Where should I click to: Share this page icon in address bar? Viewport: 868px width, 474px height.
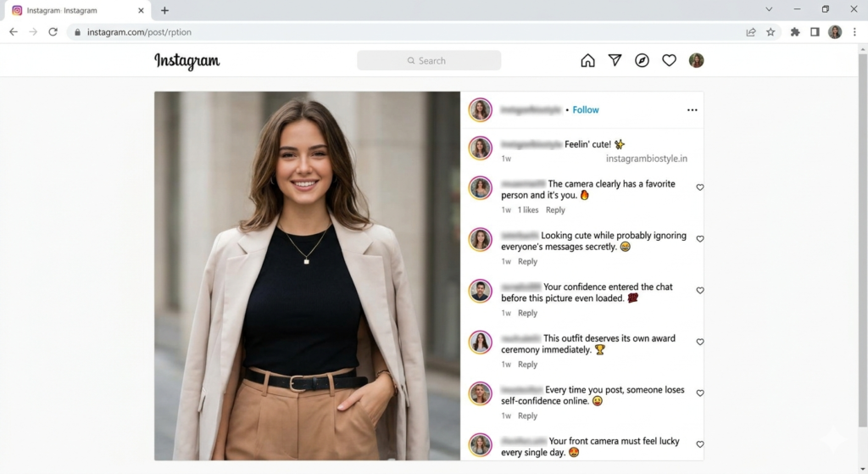tap(751, 32)
